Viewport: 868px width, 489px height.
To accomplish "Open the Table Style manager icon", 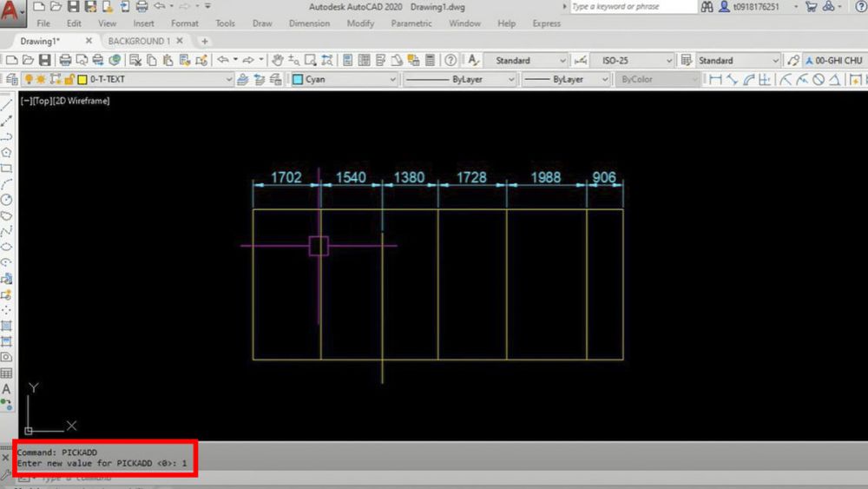I will (x=687, y=60).
